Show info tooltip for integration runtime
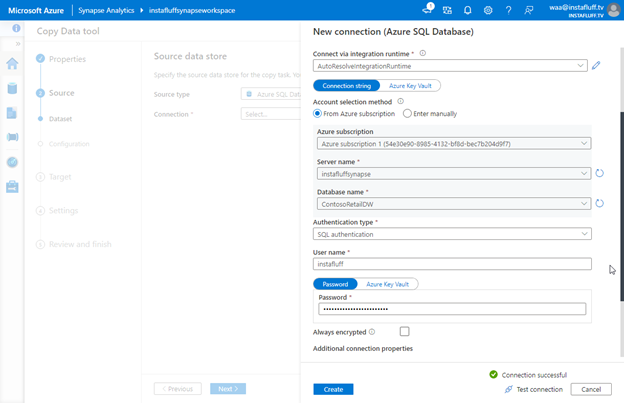 423,53
